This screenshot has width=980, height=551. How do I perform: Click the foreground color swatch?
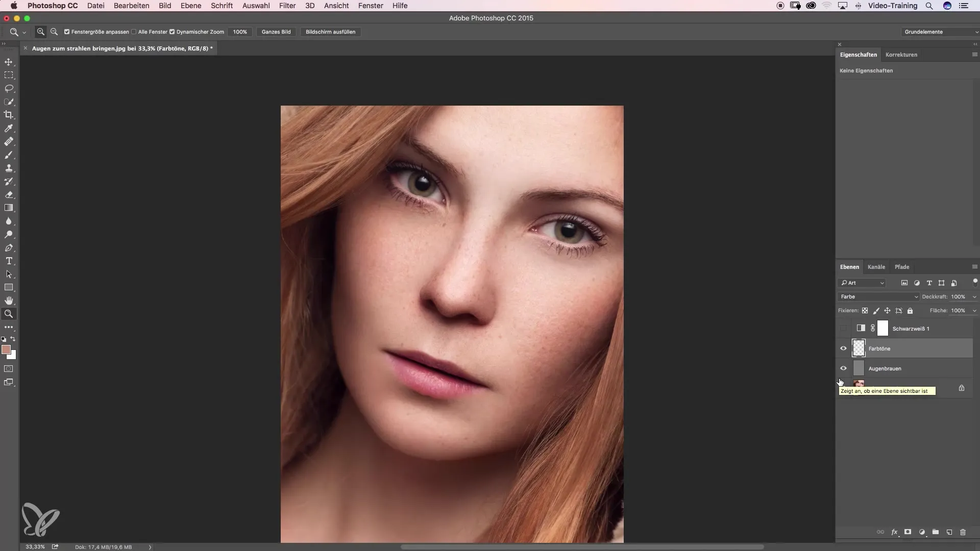pyautogui.click(x=6, y=349)
